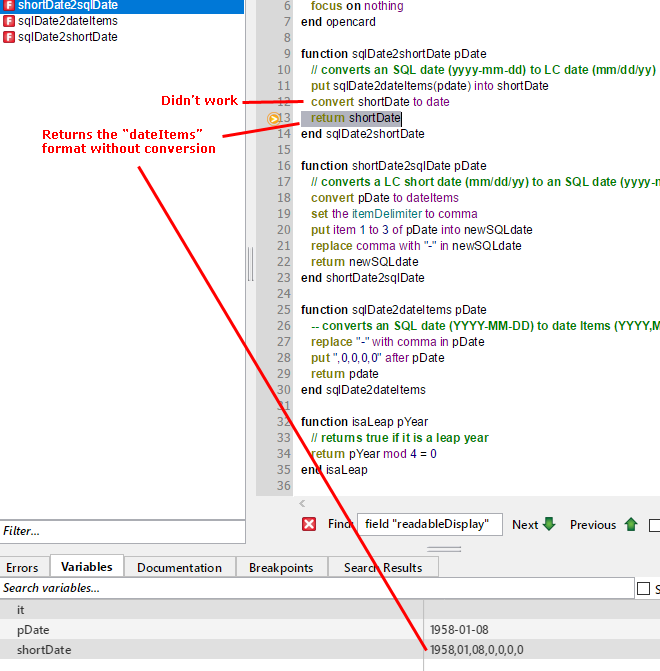Click line number 29 in the gutter

(x=283, y=374)
